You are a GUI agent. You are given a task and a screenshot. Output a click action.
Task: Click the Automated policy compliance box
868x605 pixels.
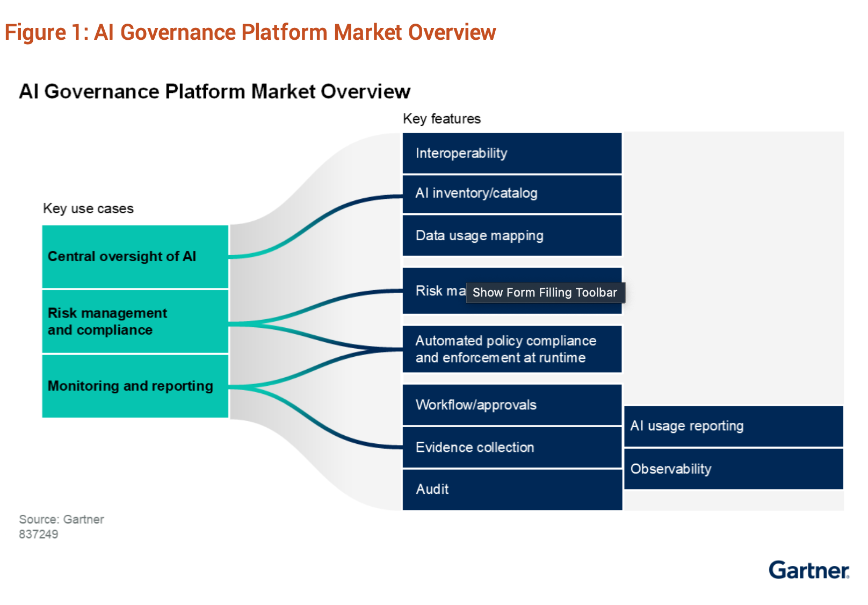tap(512, 349)
